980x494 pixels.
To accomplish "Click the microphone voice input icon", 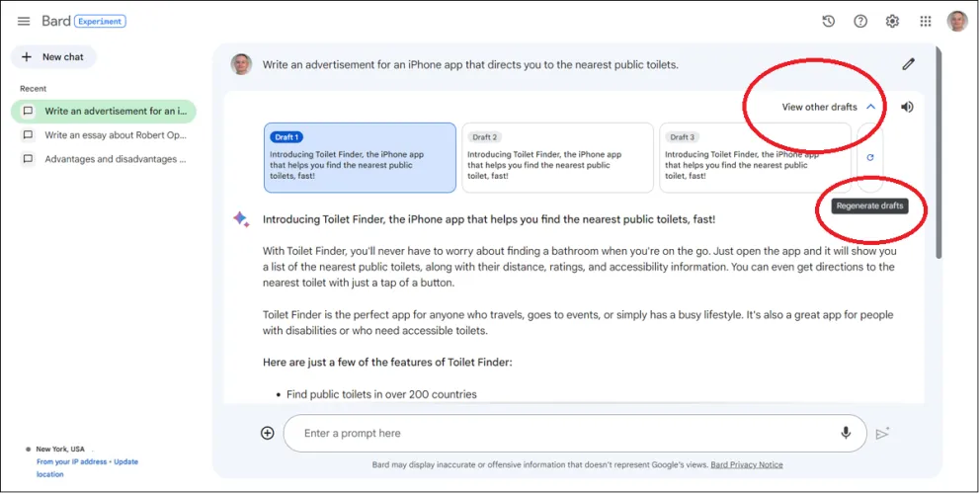I will click(x=846, y=433).
